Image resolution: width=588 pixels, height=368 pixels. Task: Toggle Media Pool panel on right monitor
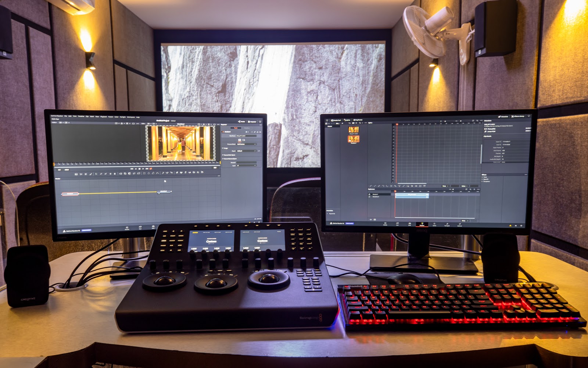(336, 120)
